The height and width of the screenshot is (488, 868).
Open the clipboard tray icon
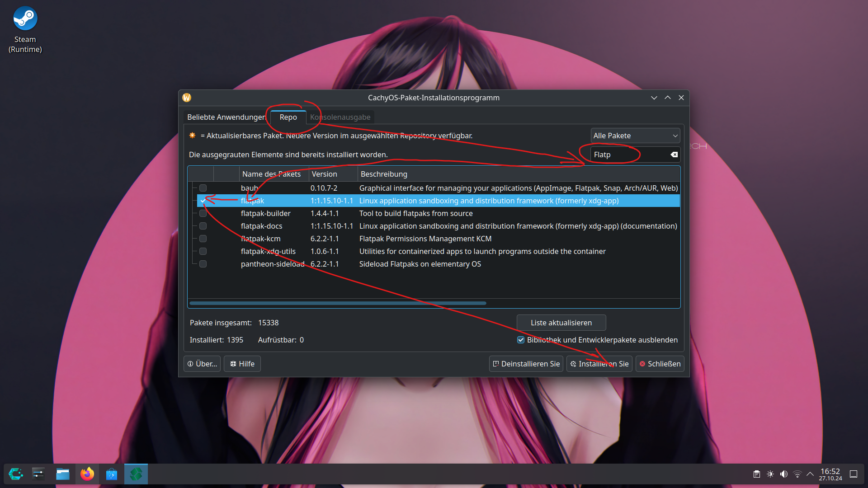tap(757, 474)
